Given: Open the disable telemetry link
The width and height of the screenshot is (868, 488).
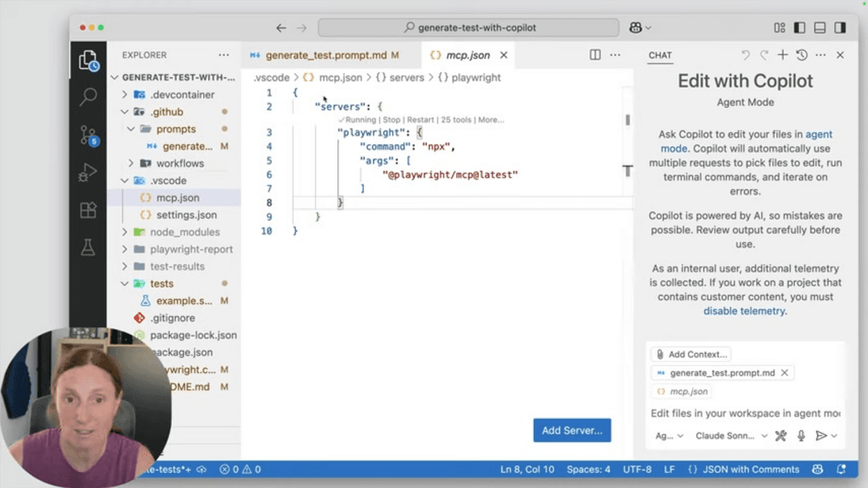Looking at the screenshot, I should 743,311.
